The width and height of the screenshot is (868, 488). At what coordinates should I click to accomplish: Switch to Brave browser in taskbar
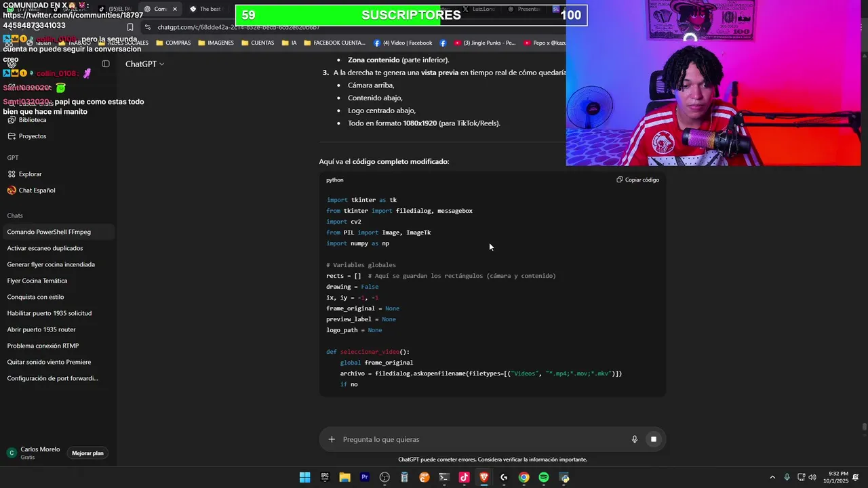[484, 477]
